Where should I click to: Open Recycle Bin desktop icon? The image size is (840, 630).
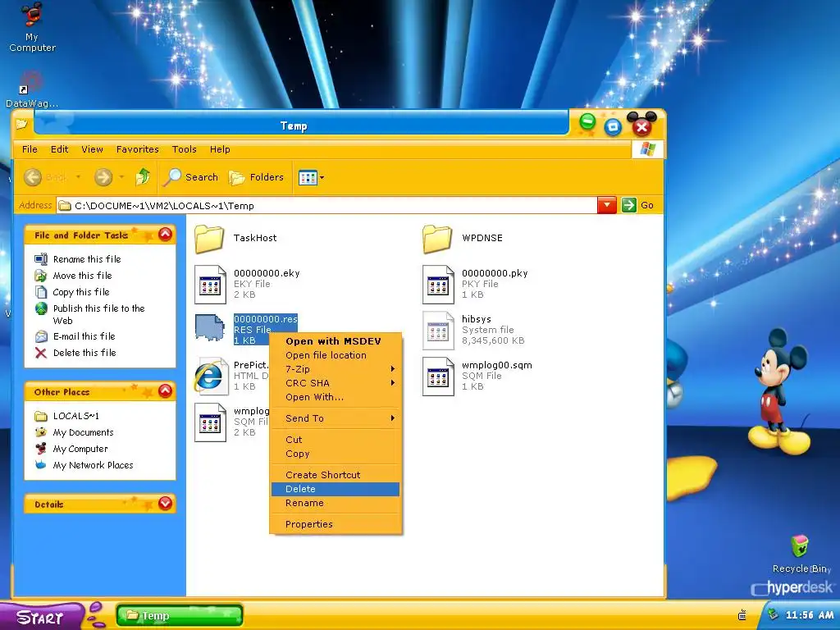(801, 554)
